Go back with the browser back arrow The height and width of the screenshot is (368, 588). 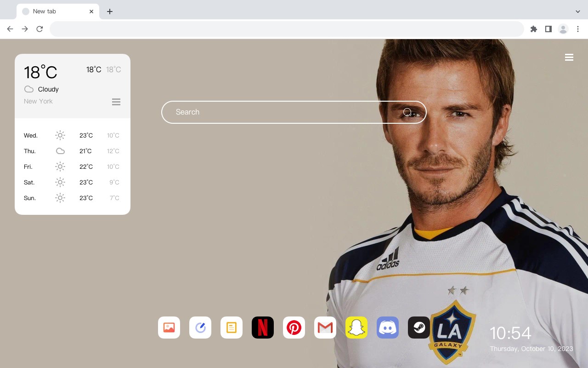click(x=10, y=29)
